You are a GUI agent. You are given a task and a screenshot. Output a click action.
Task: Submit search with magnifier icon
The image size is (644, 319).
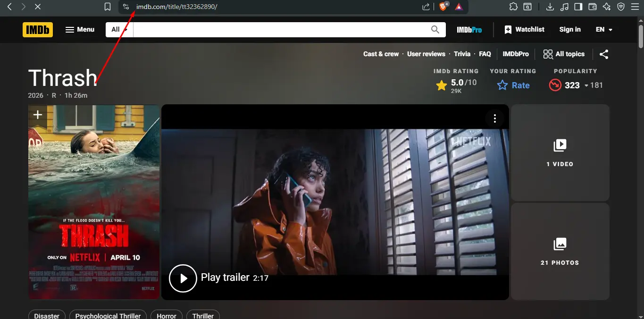pos(435,30)
